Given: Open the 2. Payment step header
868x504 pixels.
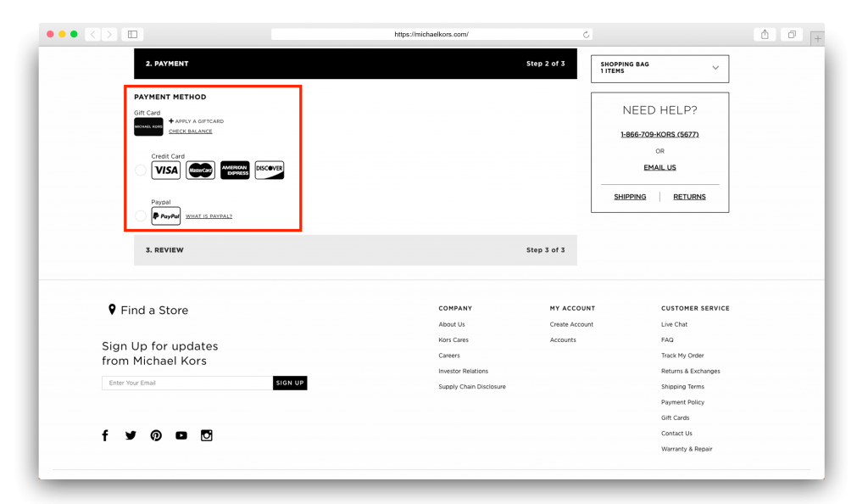Looking at the screenshot, I should (x=355, y=64).
